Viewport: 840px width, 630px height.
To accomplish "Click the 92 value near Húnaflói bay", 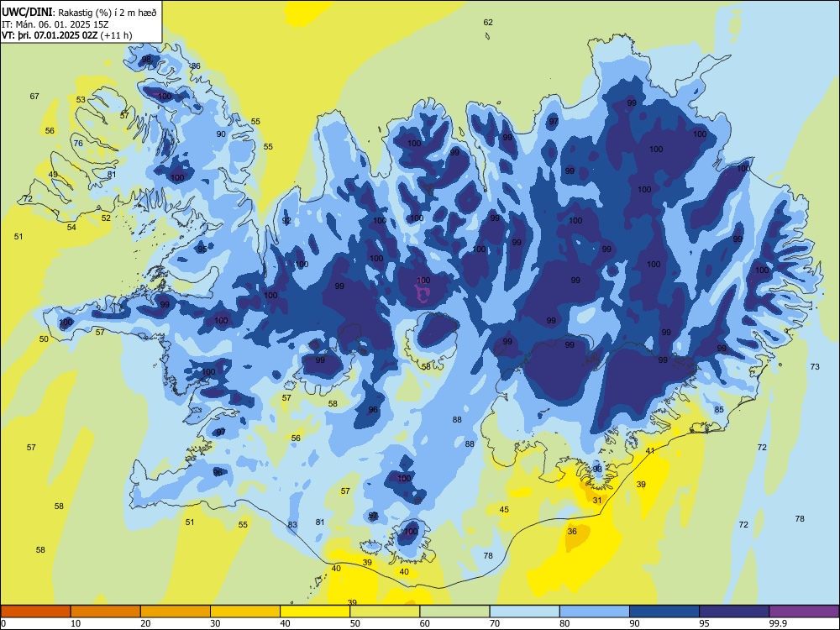I will (x=286, y=221).
